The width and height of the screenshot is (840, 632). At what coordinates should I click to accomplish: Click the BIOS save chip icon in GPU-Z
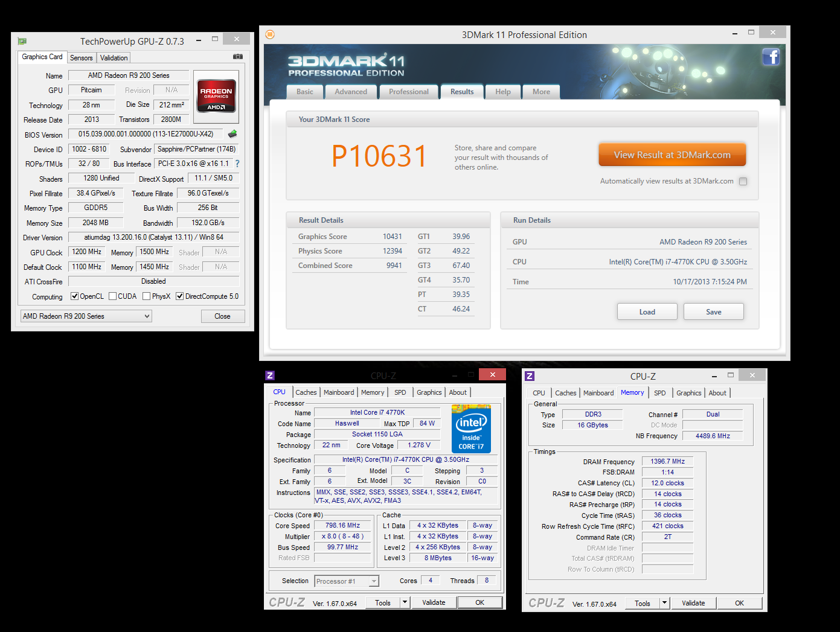pyautogui.click(x=232, y=134)
